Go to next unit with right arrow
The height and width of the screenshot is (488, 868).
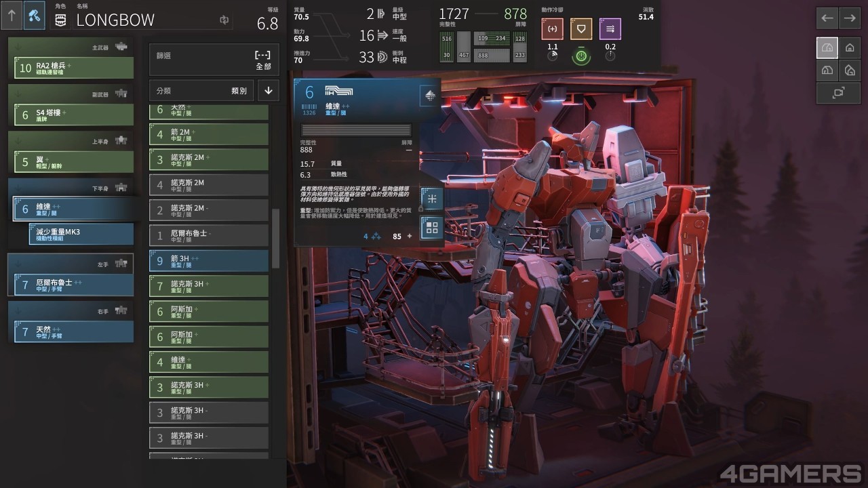850,18
